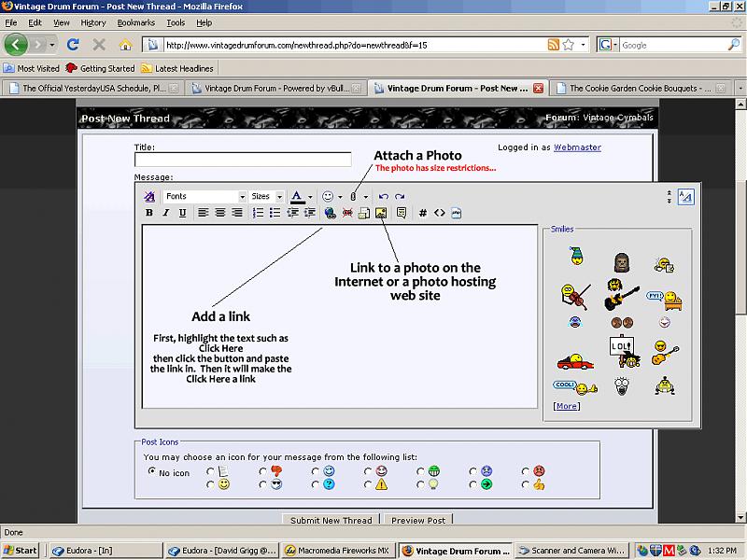Viewport: 747px width, 560px height.
Task: Apply underline formatting
Action: tap(182, 213)
